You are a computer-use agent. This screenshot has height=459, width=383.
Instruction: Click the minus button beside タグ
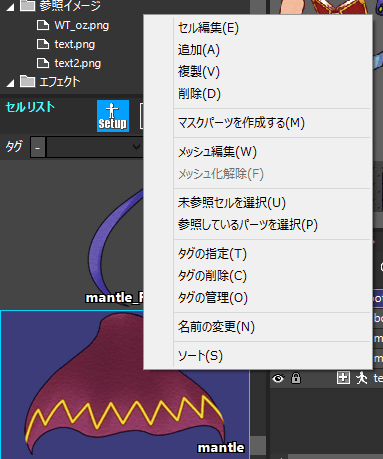[38, 147]
